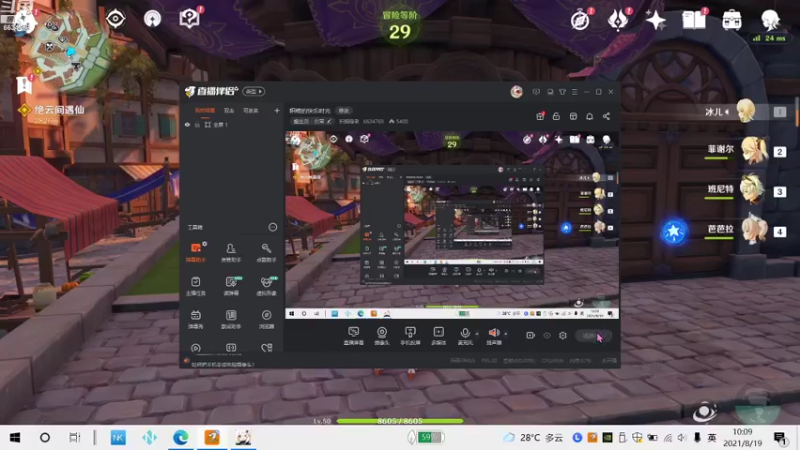800x450 pixels.
Task: Expand the speaker options arrow
Action: 506,334
